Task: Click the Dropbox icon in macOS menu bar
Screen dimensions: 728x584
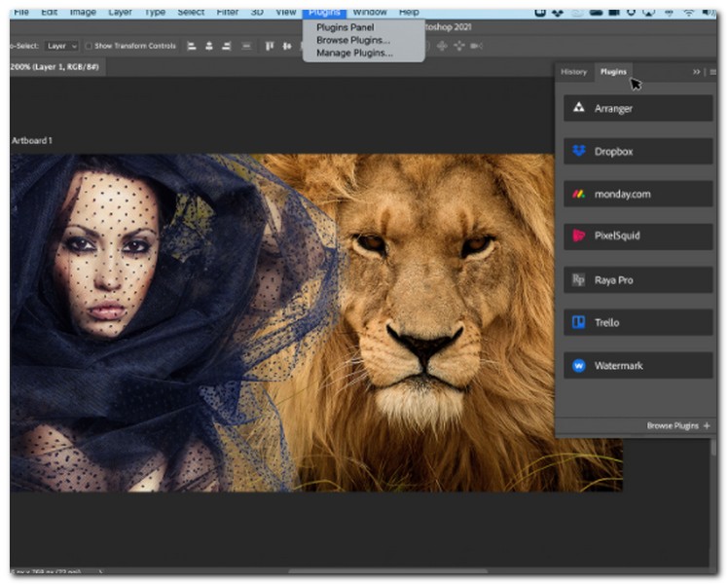Action: 556,12
